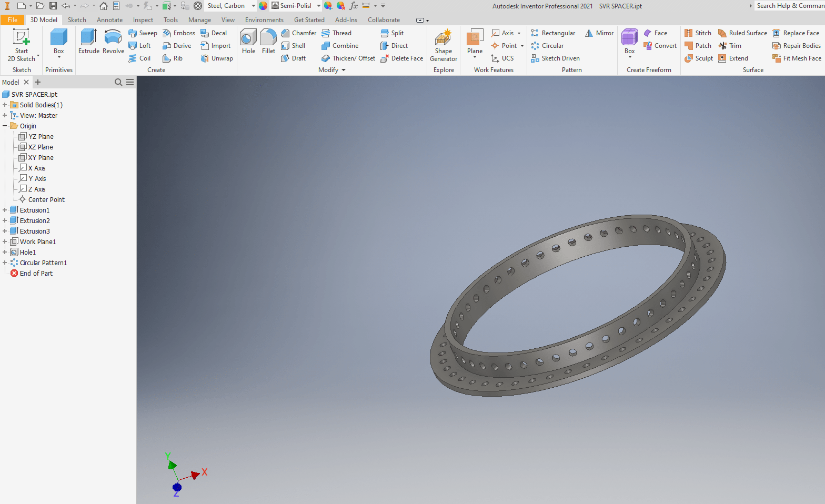Select the Unwrap tool
The width and height of the screenshot is (825, 504).
point(217,58)
